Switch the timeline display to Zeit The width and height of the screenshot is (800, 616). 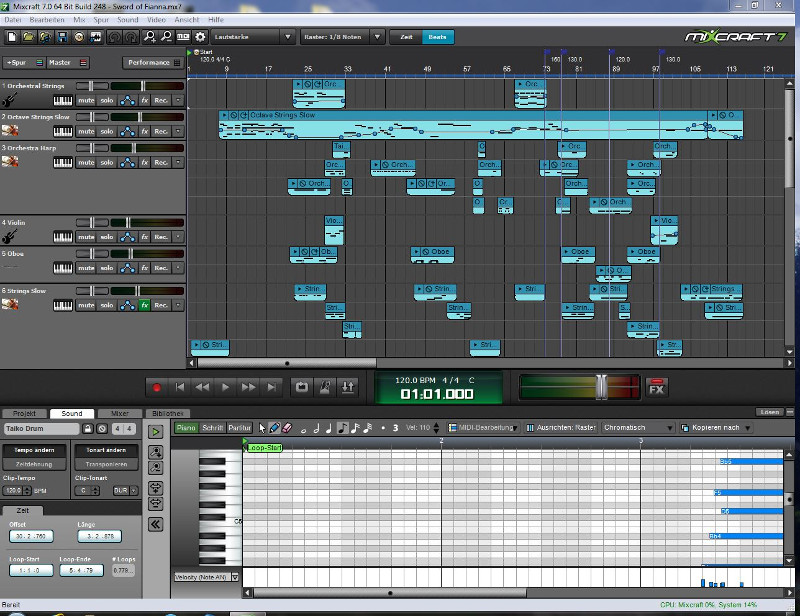click(406, 37)
